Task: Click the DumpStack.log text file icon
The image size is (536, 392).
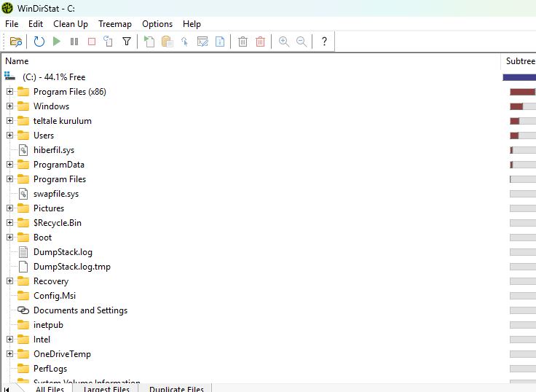Action: click(x=23, y=252)
